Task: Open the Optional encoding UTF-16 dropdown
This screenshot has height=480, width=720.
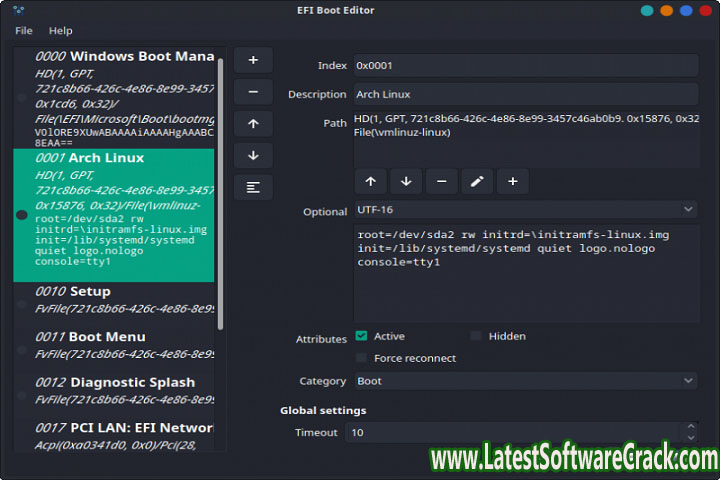Action: [x=526, y=209]
